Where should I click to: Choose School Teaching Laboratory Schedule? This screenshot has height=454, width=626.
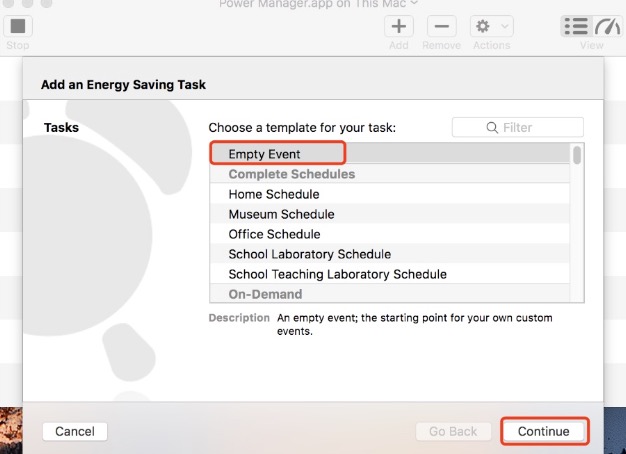337,274
